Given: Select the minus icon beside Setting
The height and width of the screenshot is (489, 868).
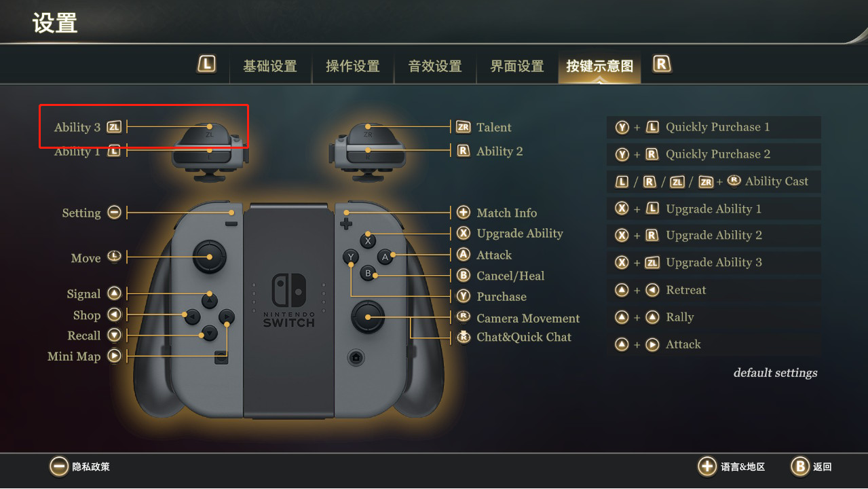Looking at the screenshot, I should click(x=115, y=213).
